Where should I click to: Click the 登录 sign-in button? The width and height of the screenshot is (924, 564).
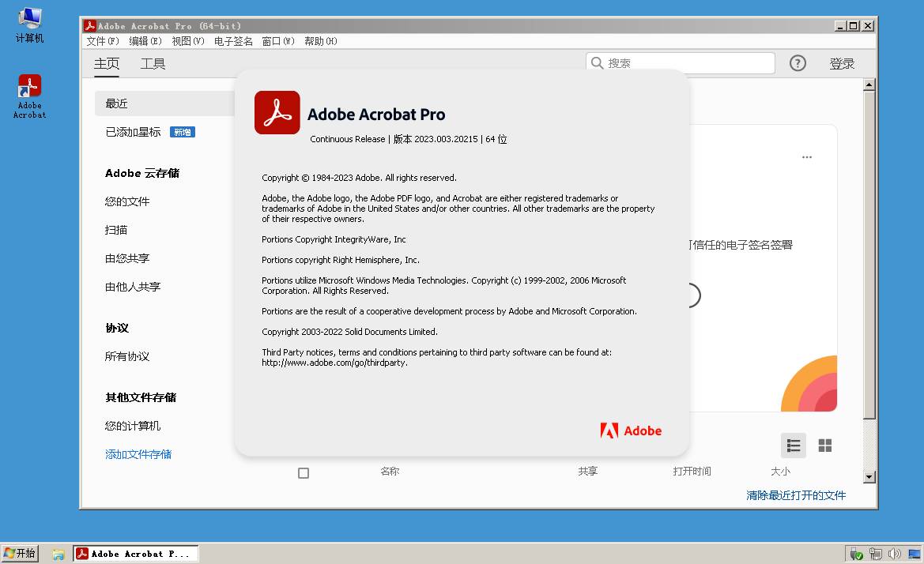[842, 64]
